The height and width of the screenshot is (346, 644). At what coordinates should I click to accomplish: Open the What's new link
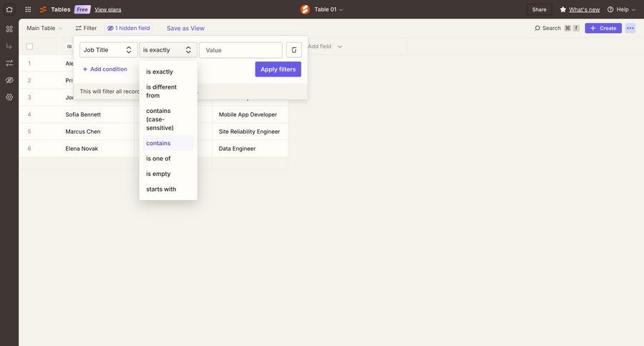[584, 9]
